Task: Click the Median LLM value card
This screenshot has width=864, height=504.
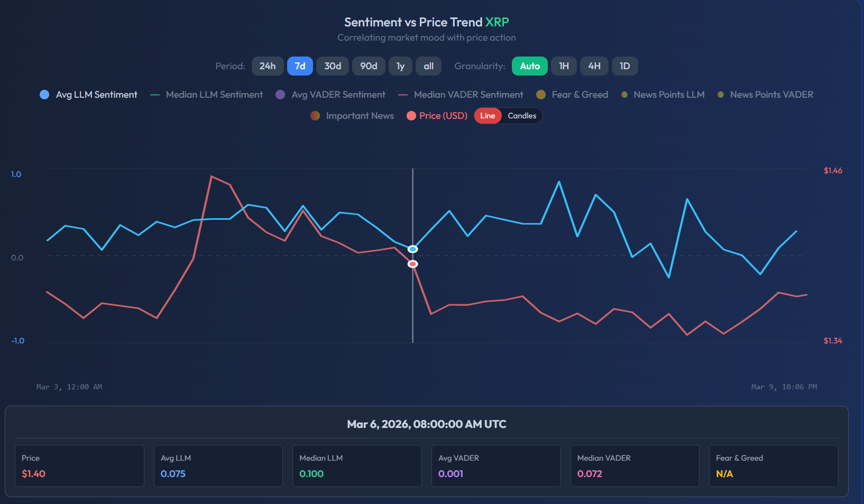Action: [x=357, y=465]
